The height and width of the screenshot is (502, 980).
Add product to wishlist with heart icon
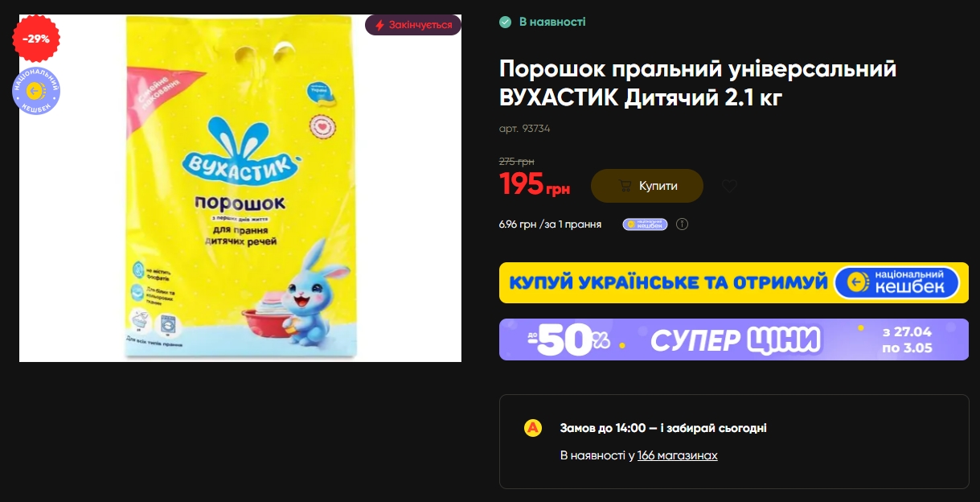pos(729,186)
